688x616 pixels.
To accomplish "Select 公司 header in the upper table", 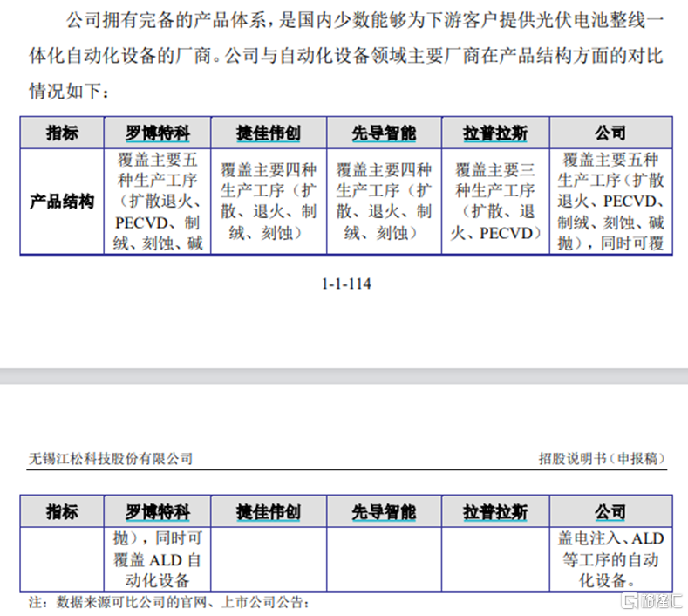I will tap(610, 133).
